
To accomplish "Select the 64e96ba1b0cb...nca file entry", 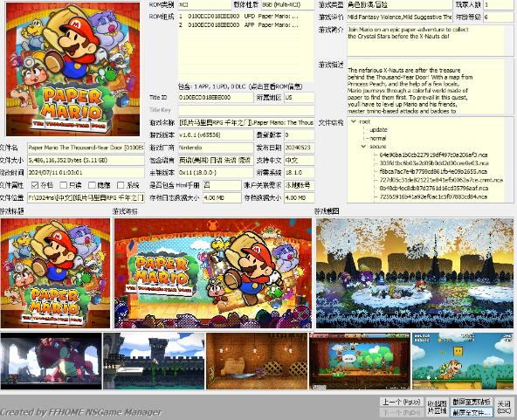I will point(433,155).
